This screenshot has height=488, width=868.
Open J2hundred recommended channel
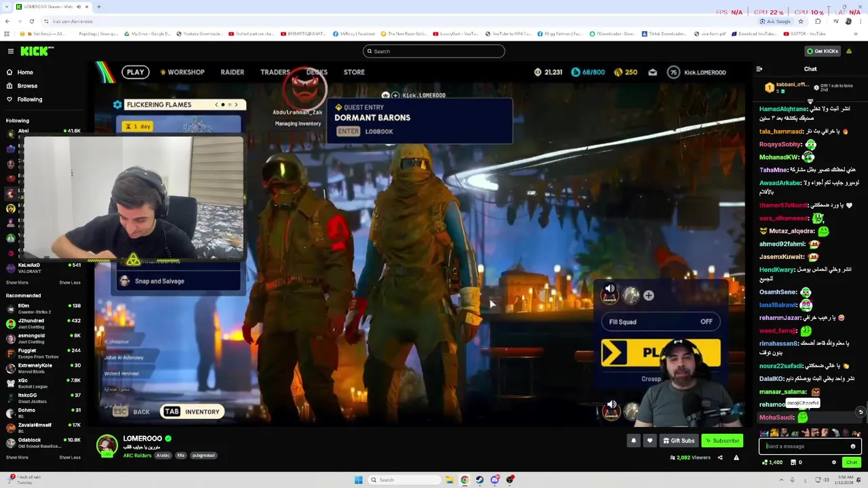(x=43, y=323)
